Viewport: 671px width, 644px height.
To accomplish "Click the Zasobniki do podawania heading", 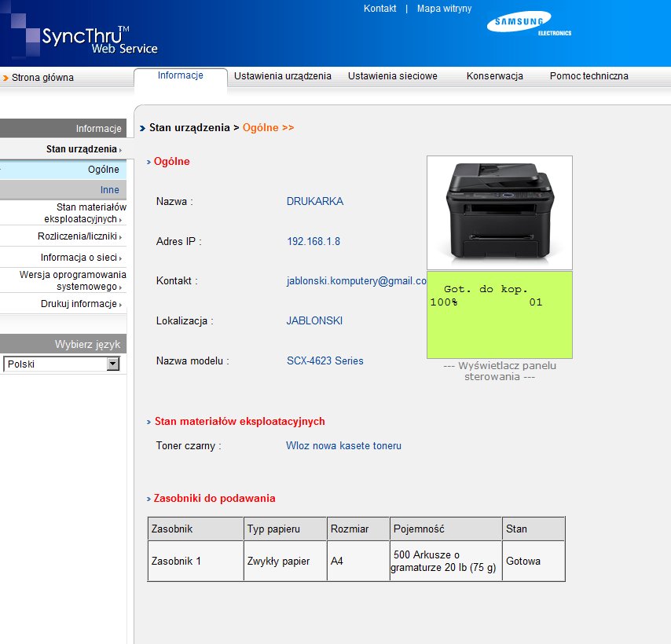I will (x=214, y=498).
